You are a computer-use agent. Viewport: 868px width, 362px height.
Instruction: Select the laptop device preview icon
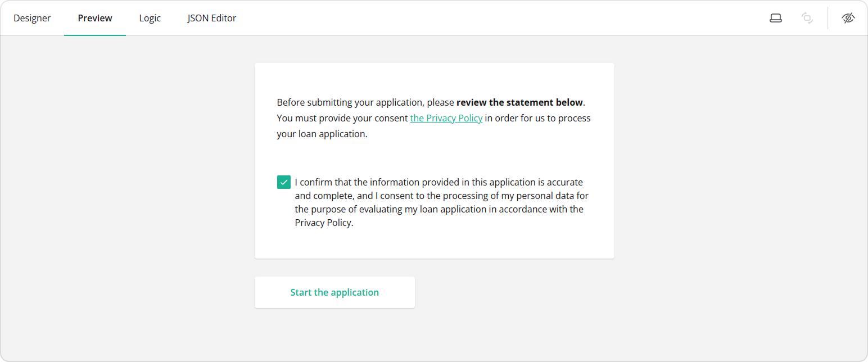pos(776,17)
